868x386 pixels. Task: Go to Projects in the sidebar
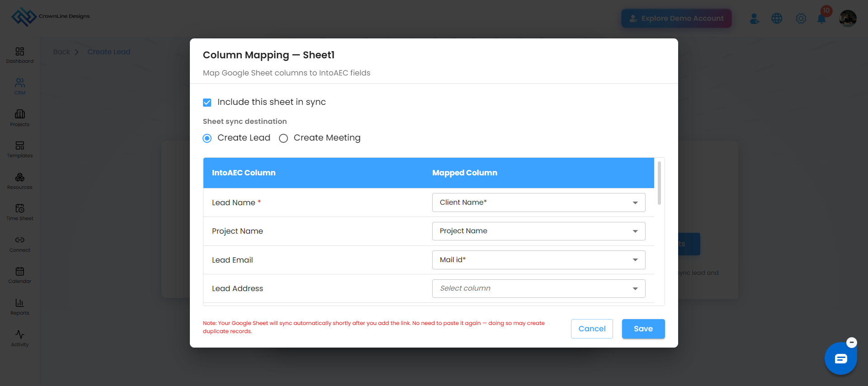coord(20,118)
